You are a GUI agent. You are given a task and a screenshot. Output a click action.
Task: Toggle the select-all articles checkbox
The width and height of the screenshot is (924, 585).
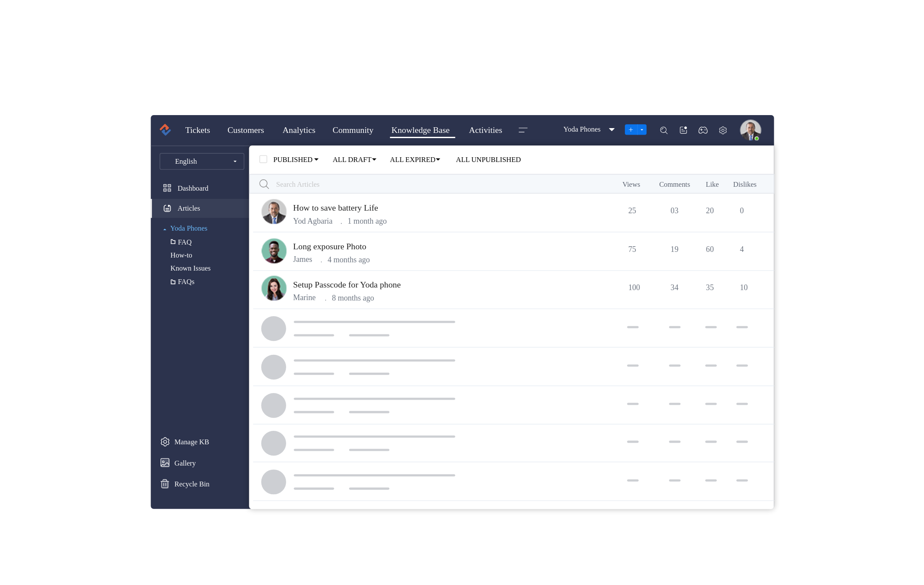pyautogui.click(x=264, y=159)
